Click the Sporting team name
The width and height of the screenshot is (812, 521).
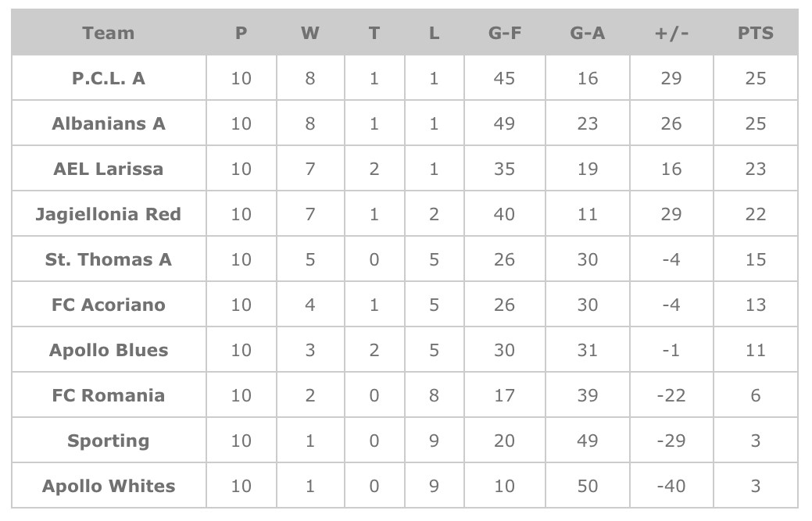point(108,441)
